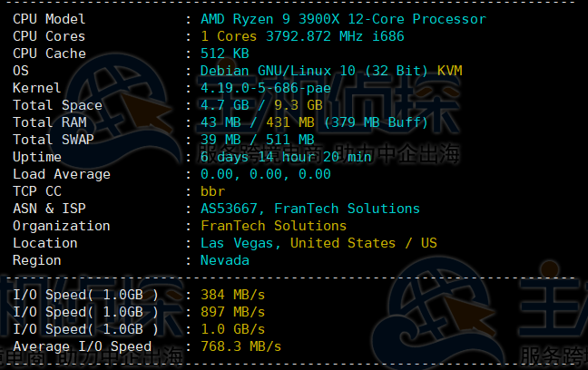The width and height of the screenshot is (588, 370).
Task: Click the 384 MB/s I/O speed result
Action: pyautogui.click(x=232, y=295)
